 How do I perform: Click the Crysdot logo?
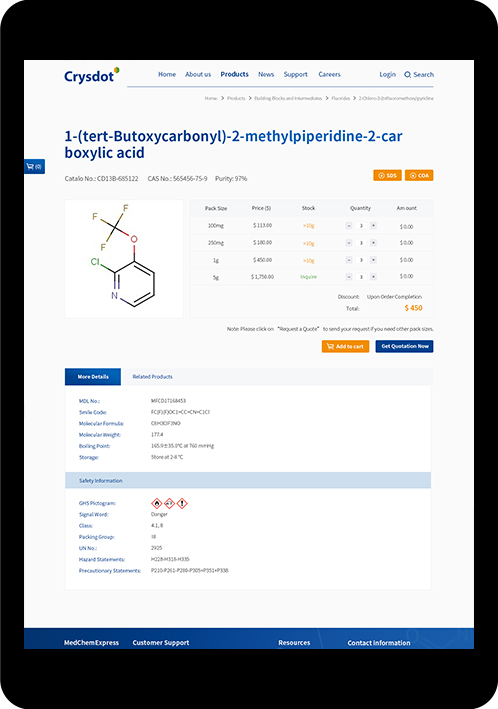click(92, 76)
